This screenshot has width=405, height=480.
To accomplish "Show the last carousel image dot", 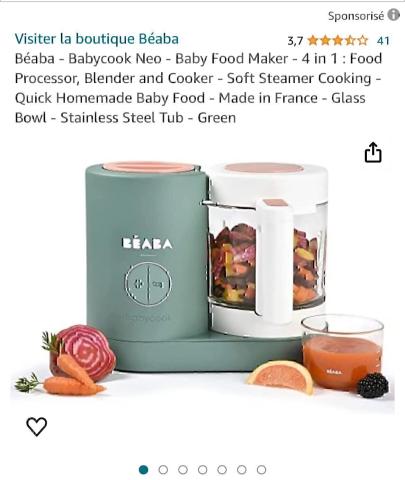I will point(262,470).
